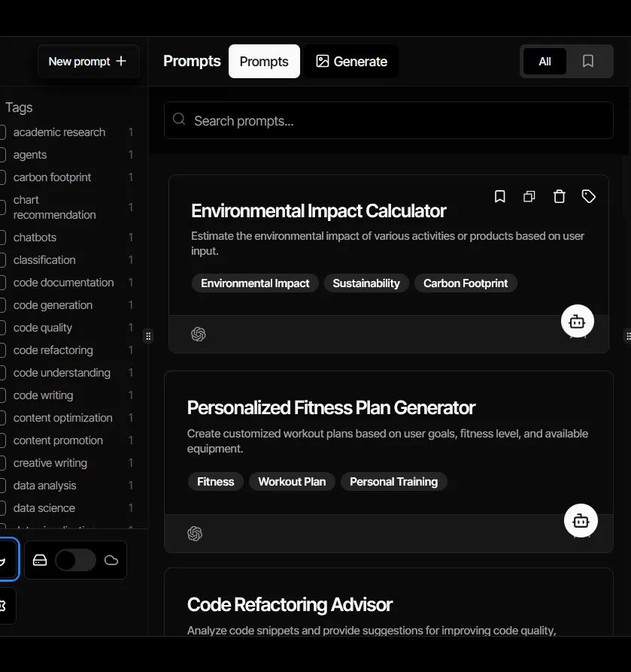Click the search magnifier icon
Screen dimensions: 631x672
pos(179,120)
